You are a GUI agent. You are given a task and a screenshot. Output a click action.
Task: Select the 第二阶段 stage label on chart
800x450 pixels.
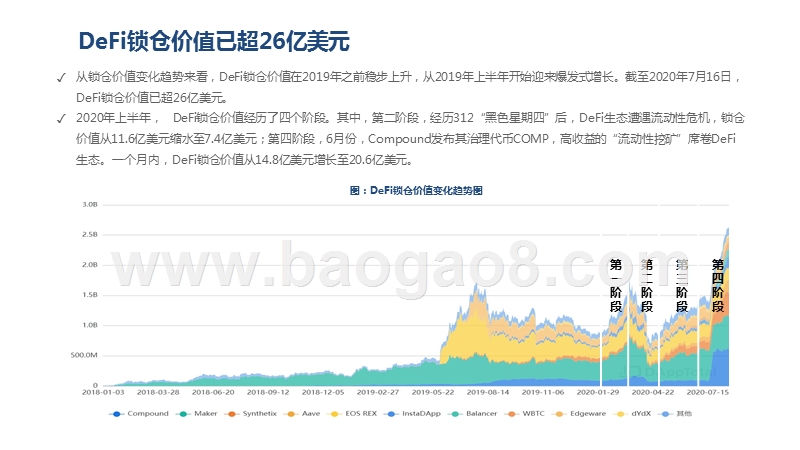point(647,285)
